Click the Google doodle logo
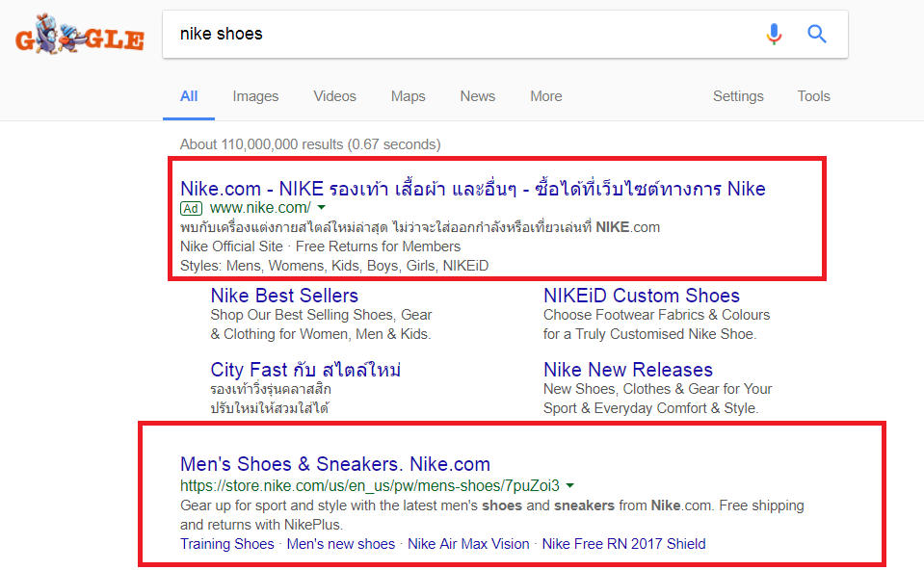Screen dimensions: 924x570 [x=79, y=36]
